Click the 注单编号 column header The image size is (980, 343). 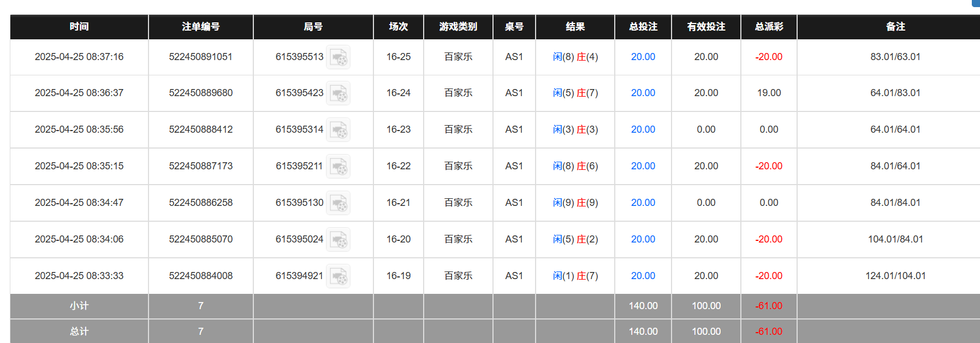click(200, 26)
